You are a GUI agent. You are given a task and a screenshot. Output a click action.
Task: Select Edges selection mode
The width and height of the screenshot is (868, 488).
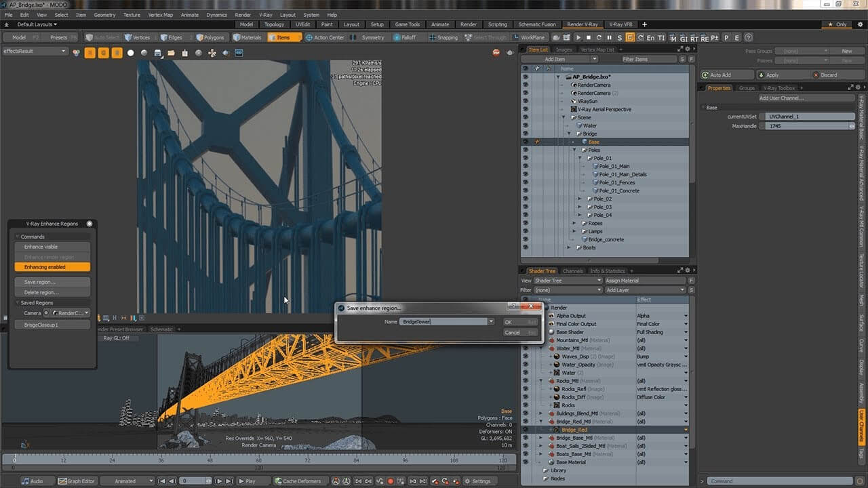(172, 37)
